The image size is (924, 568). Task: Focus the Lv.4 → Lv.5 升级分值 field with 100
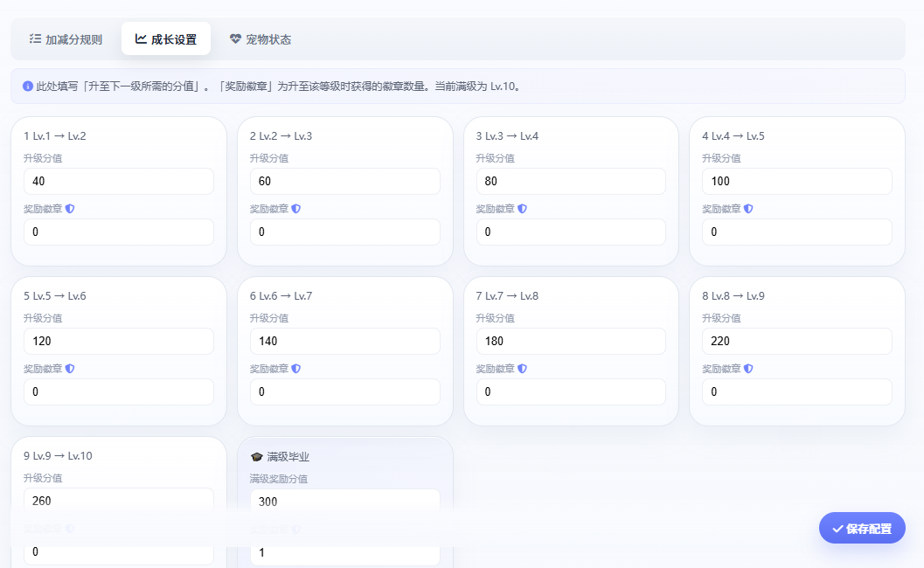(x=796, y=181)
